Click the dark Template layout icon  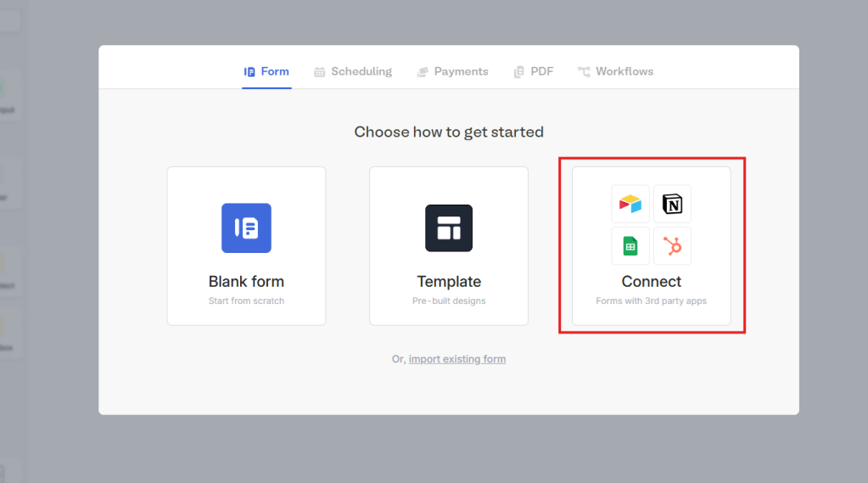pos(449,227)
